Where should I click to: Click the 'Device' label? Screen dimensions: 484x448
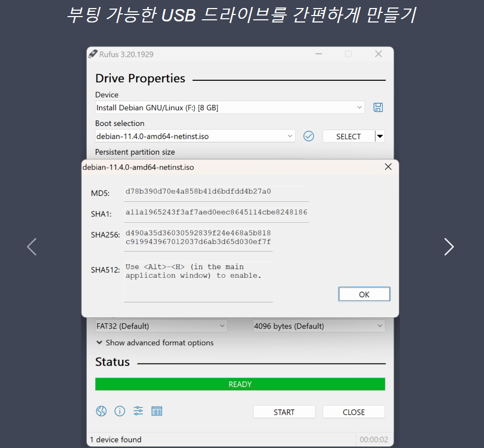point(107,95)
